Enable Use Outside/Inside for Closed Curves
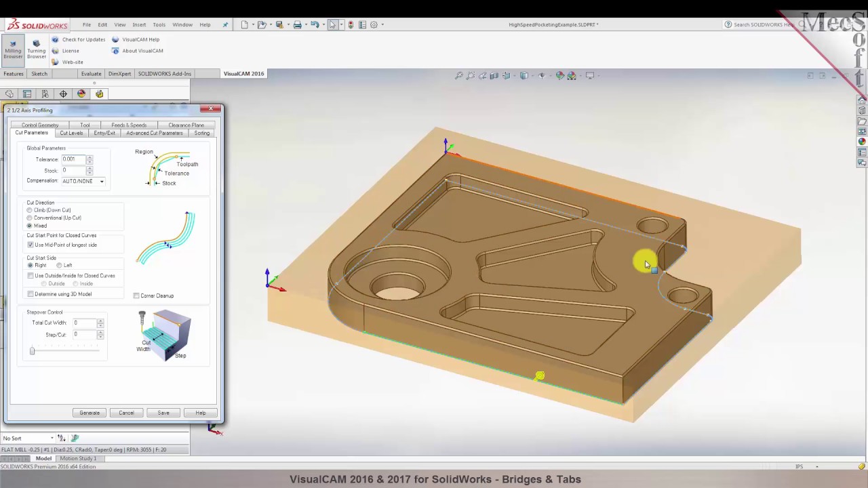Screen dimensions: 868x488 pos(31,276)
